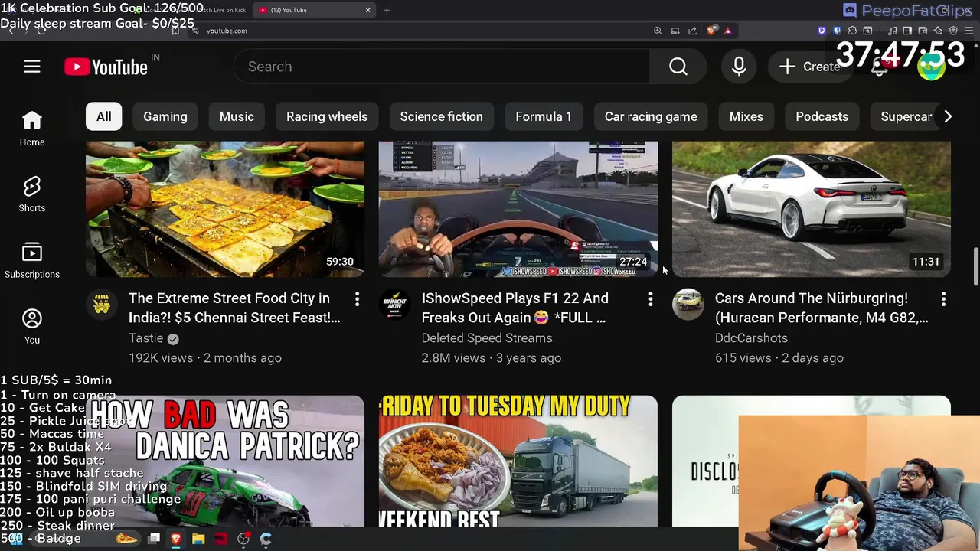980x551 pixels.
Task: Open white BMW Nürburgring video thumbnail
Action: coord(812,209)
